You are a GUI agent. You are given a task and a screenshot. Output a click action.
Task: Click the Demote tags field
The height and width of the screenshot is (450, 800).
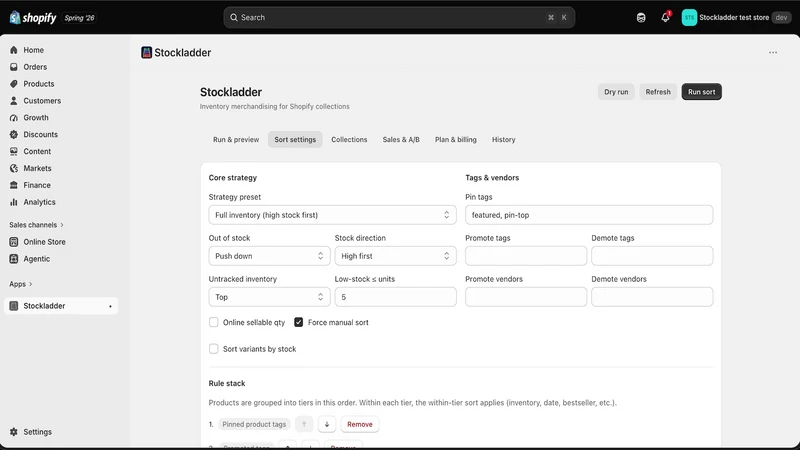click(x=652, y=256)
